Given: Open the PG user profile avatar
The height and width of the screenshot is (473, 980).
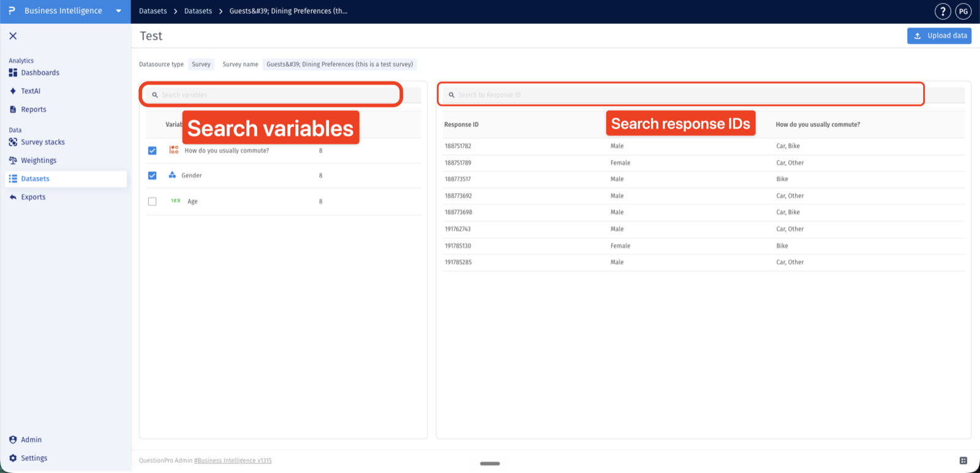Looking at the screenshot, I should click(963, 11).
